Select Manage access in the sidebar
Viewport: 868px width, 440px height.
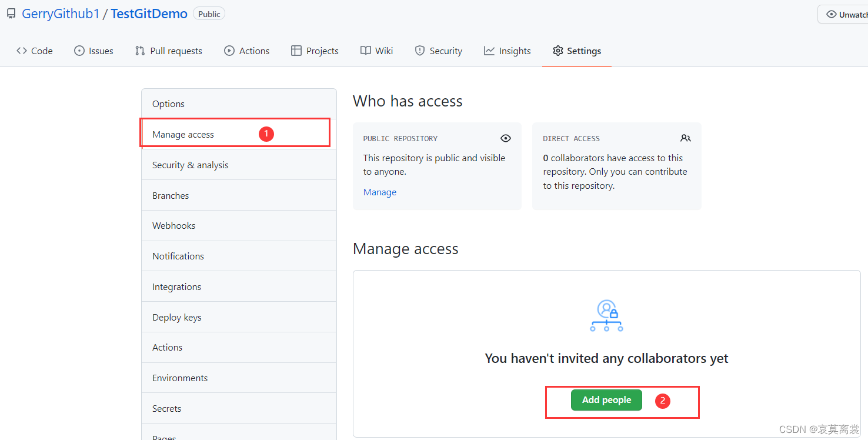[239, 135]
